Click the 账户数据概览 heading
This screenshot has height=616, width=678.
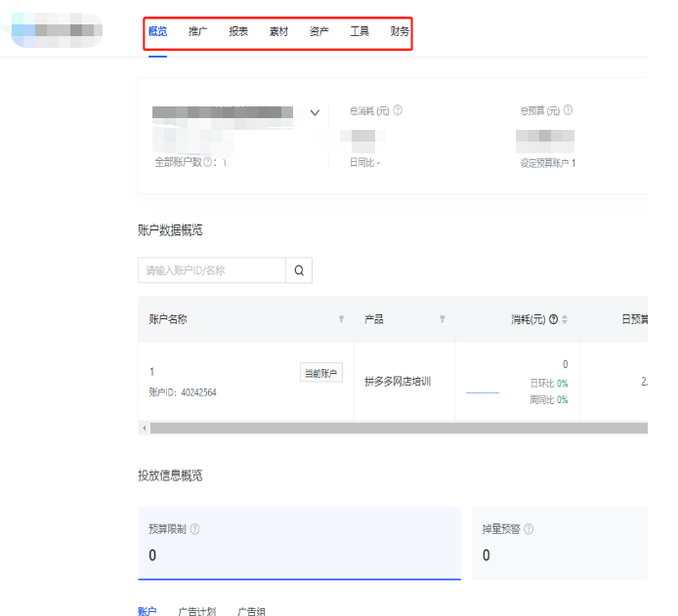[x=170, y=230]
